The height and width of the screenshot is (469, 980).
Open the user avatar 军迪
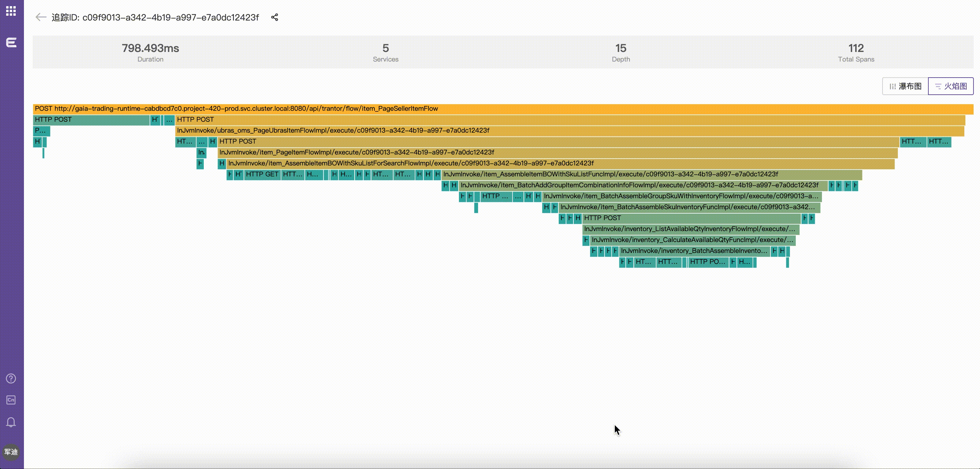tap(11, 452)
